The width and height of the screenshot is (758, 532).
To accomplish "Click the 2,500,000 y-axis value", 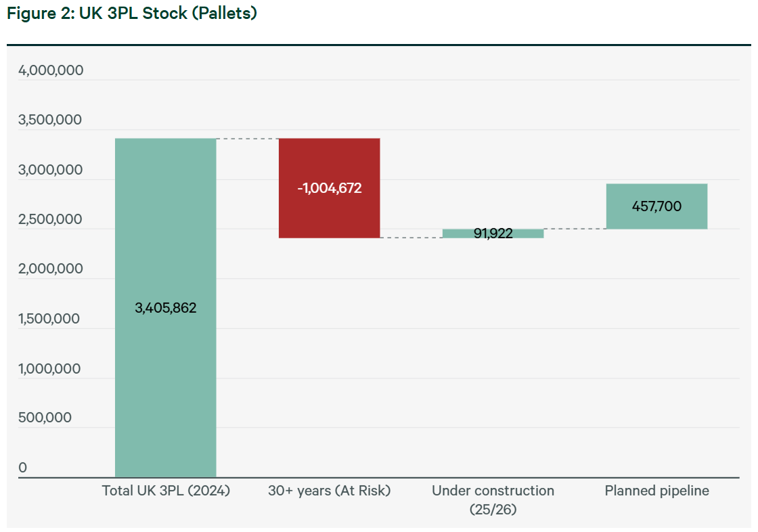I will [x=50, y=219].
